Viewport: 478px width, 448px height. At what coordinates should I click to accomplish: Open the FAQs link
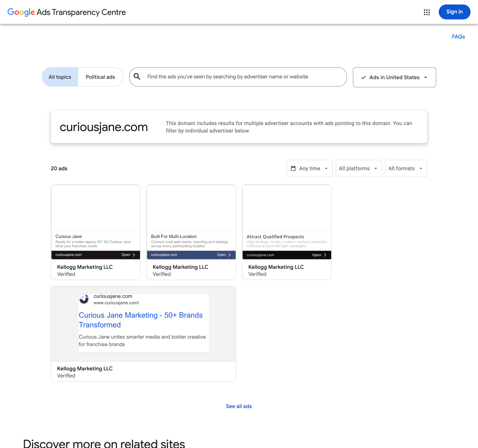pyautogui.click(x=458, y=37)
